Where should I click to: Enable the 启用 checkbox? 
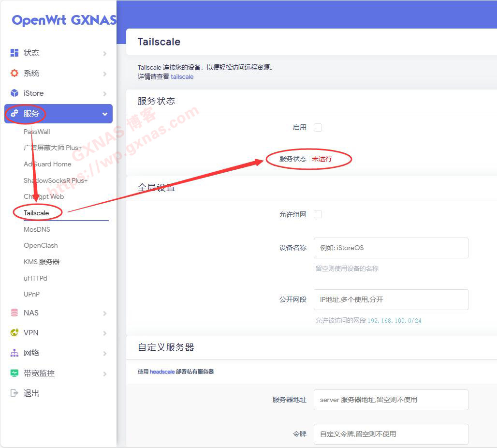click(x=318, y=127)
